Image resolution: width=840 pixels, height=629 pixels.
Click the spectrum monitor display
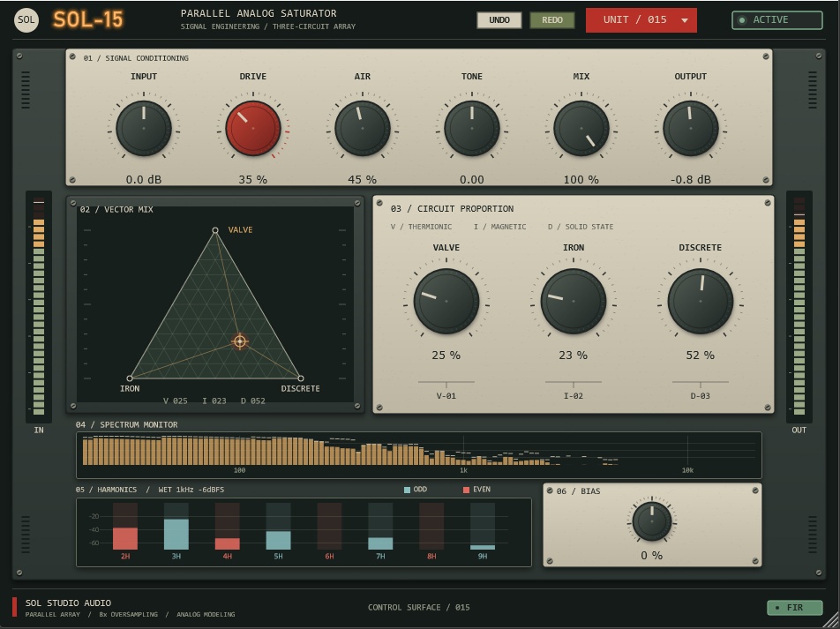[x=419, y=455]
